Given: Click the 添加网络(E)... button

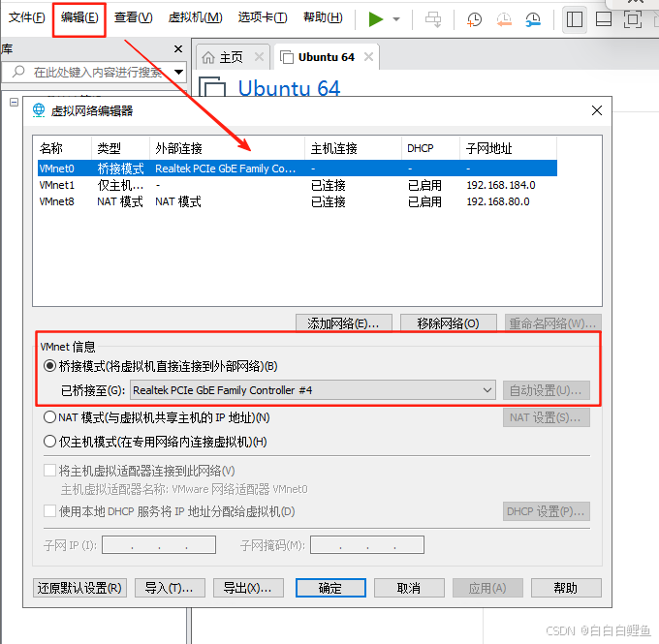Looking at the screenshot, I should click(x=344, y=323).
